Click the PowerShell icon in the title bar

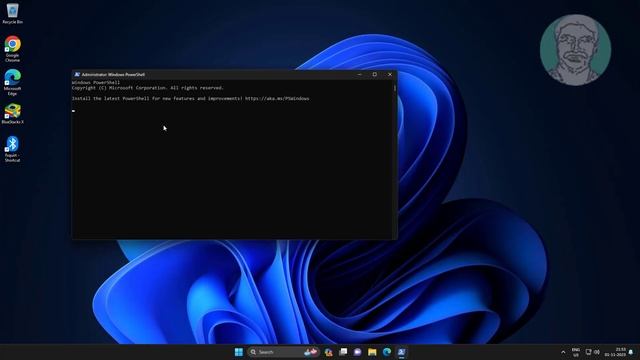coord(77,75)
